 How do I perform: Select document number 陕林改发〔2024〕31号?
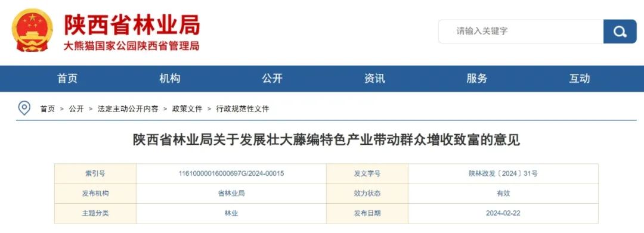(x=503, y=173)
